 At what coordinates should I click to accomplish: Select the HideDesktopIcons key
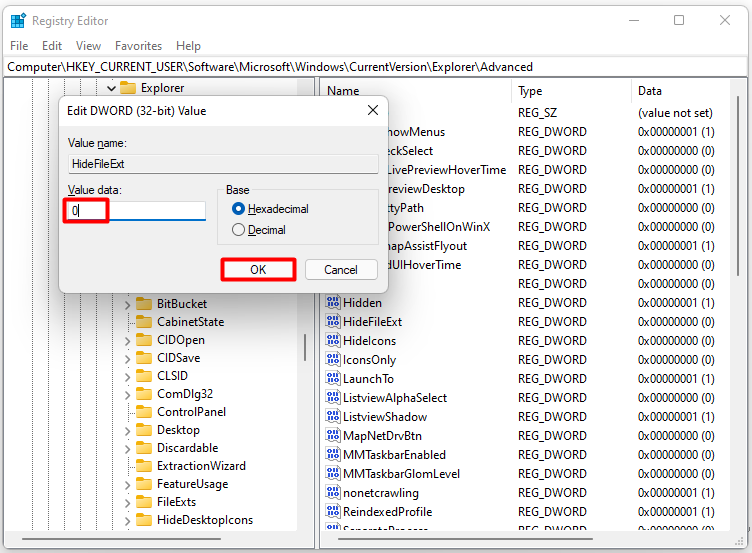205,520
